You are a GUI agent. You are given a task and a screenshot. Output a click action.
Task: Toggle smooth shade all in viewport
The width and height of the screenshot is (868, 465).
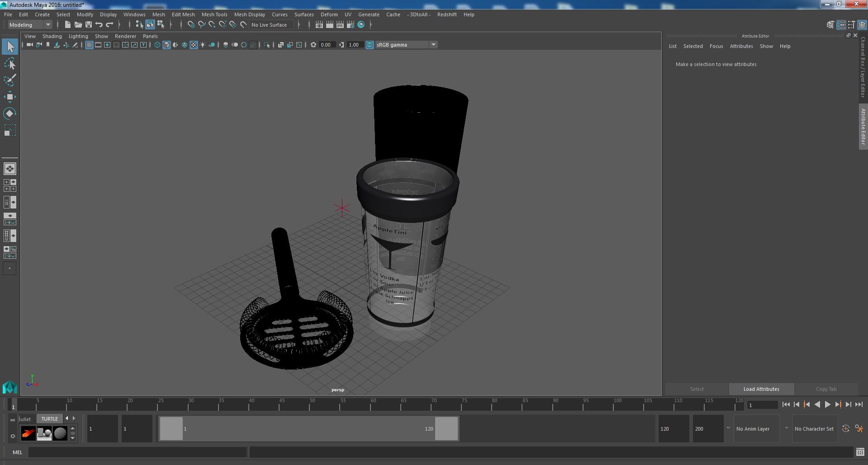166,45
